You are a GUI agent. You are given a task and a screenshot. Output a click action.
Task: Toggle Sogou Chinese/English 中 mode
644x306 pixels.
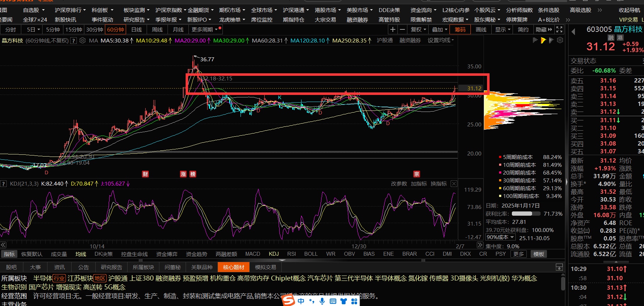pyautogui.click(x=301, y=301)
